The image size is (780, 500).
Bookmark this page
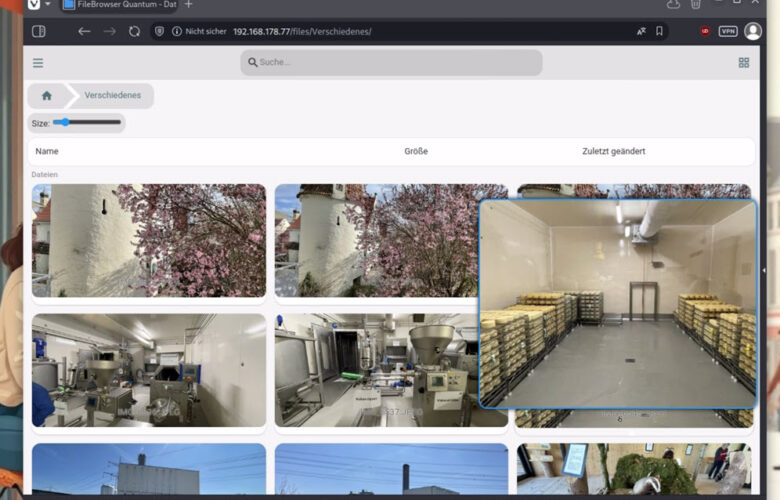point(659,31)
